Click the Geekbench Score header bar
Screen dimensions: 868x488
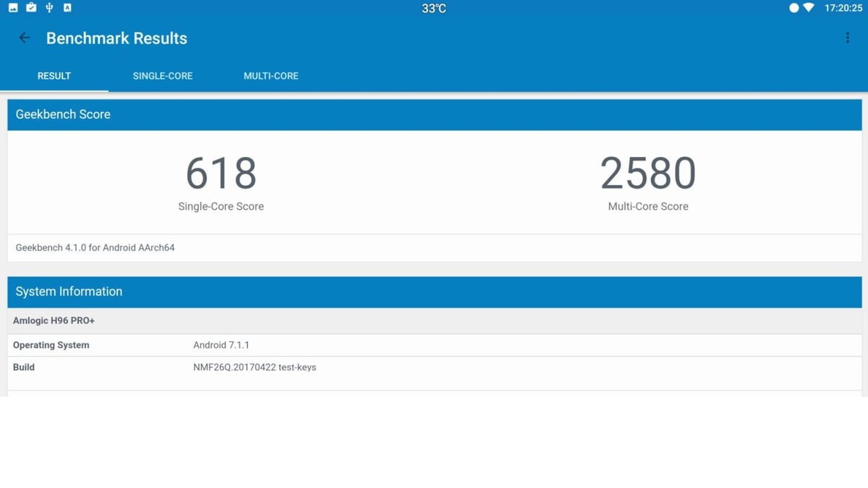tap(63, 114)
